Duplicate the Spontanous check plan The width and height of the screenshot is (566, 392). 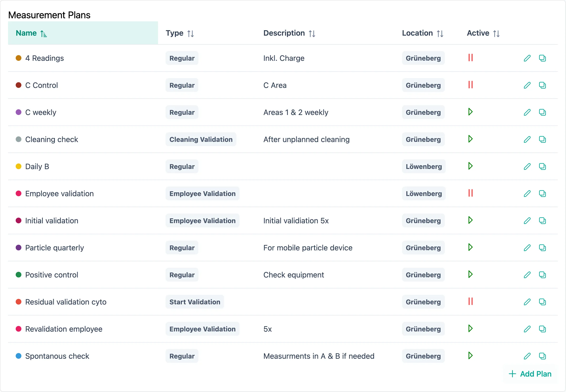pos(543,356)
